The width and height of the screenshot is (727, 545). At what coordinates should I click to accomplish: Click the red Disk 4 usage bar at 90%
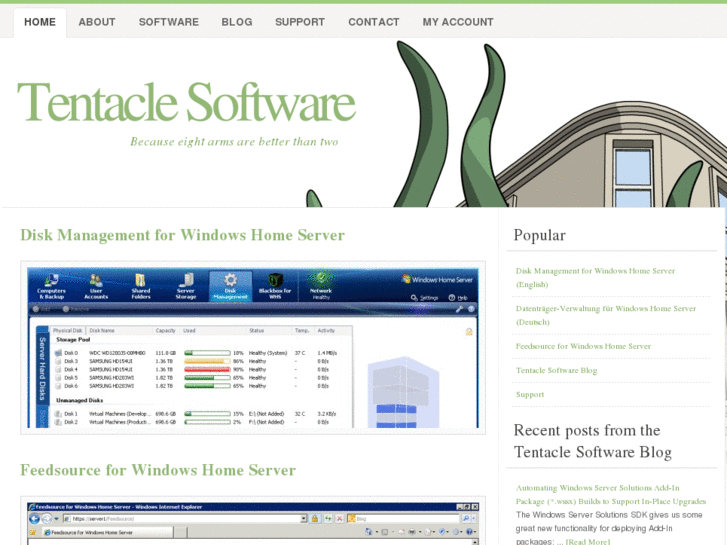[x=207, y=370]
